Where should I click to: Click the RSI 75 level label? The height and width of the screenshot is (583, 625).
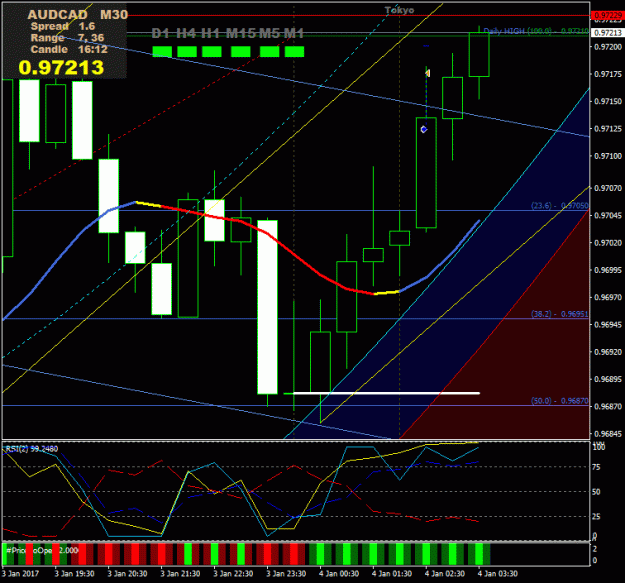click(x=596, y=467)
